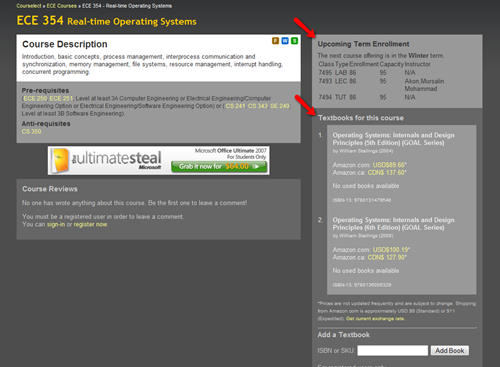500x367 pixels.
Task: Open the CDN$ 137.60 Amazon.ca price link
Action: point(387,173)
